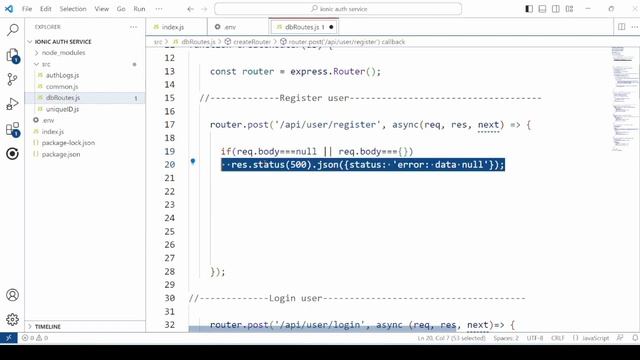
Task: Open Customize Layout icon
Action: point(569,9)
